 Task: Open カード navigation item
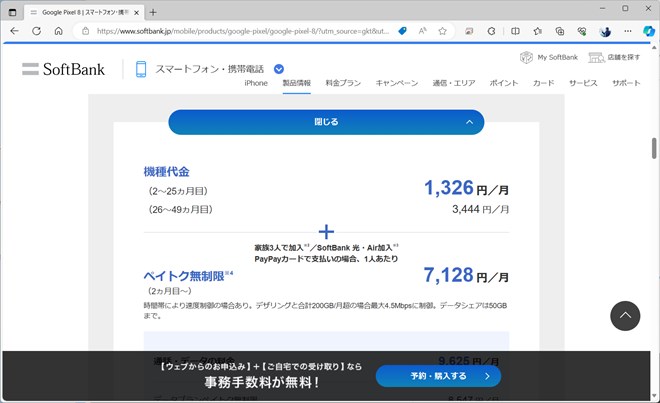tap(543, 83)
